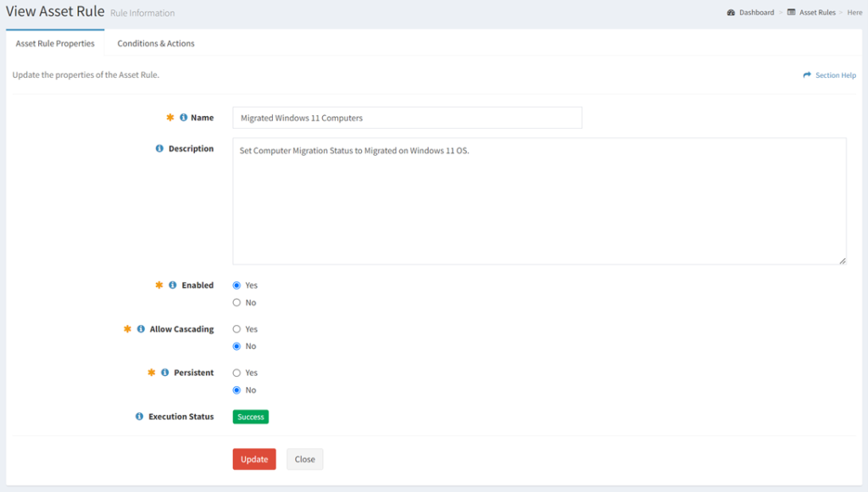Switch to the Conditions & Actions tab
The image size is (868, 492).
(x=155, y=42)
